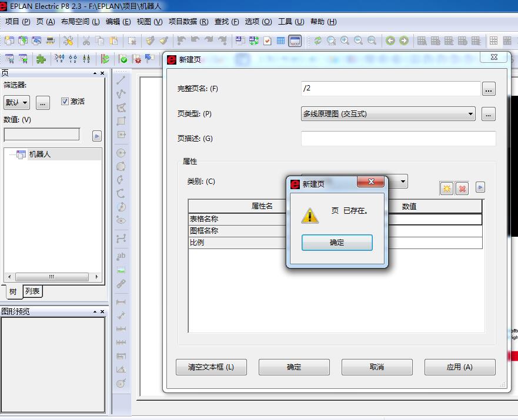518x420 pixels.
Task: Open the 类别 dropdown arrow
Action: pos(403,182)
